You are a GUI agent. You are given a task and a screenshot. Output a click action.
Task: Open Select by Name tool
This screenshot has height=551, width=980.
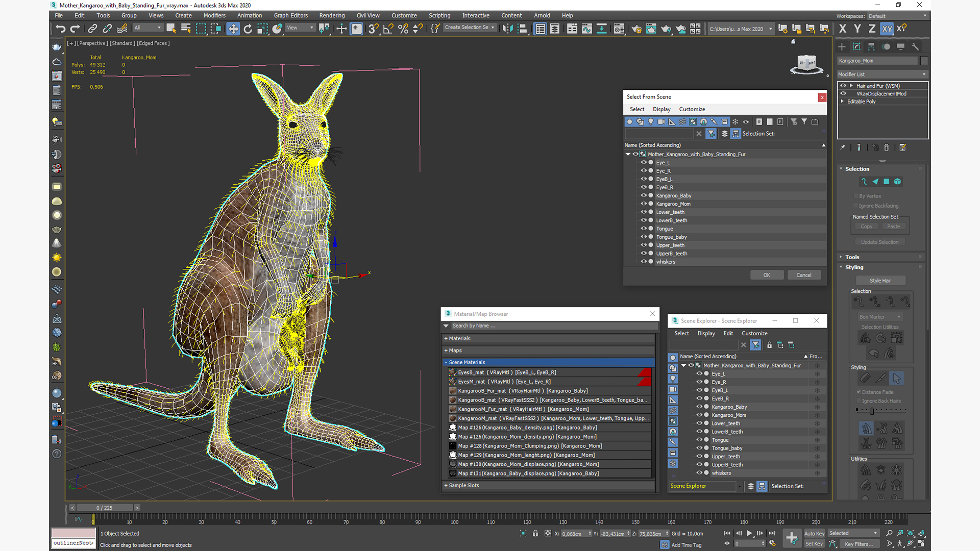pyautogui.click(x=186, y=29)
